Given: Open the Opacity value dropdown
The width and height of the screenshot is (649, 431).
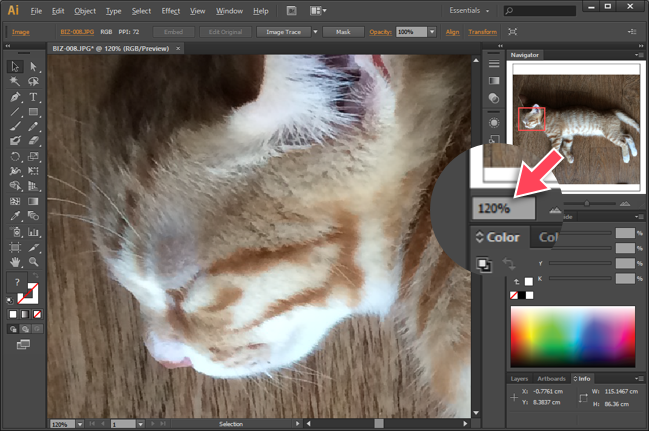Looking at the screenshot, I should 432,32.
